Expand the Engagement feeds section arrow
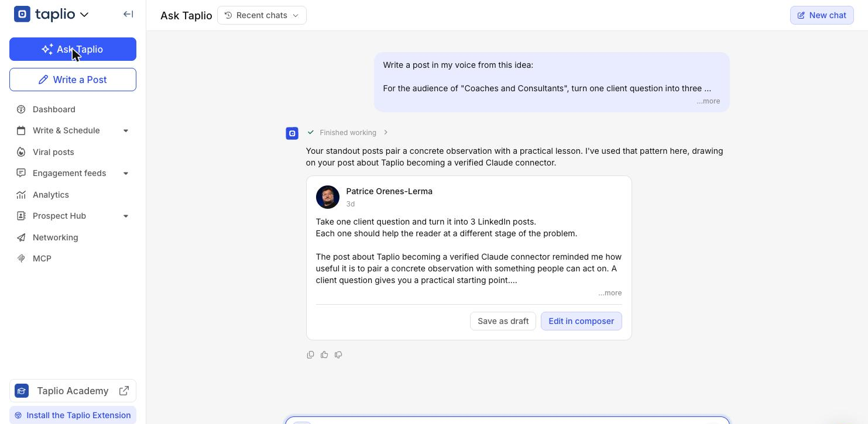This screenshot has height=424, width=868. pyautogui.click(x=126, y=173)
